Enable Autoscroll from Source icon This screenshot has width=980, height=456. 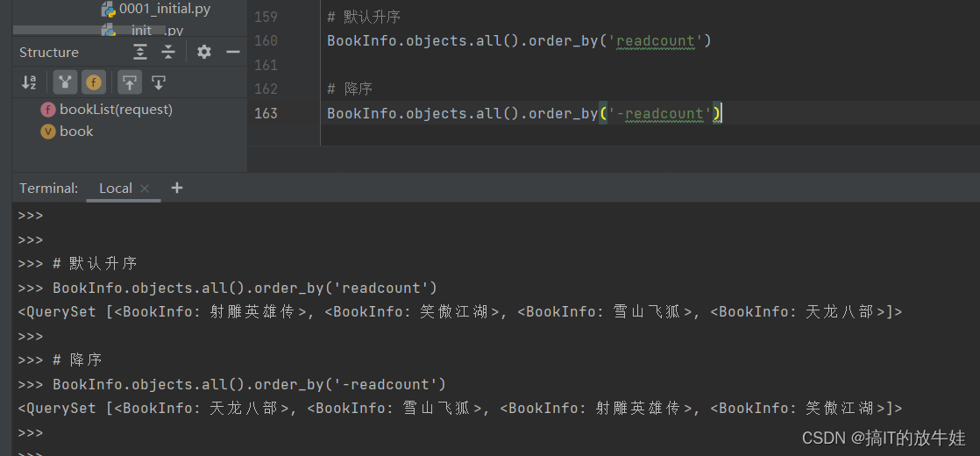tap(159, 82)
